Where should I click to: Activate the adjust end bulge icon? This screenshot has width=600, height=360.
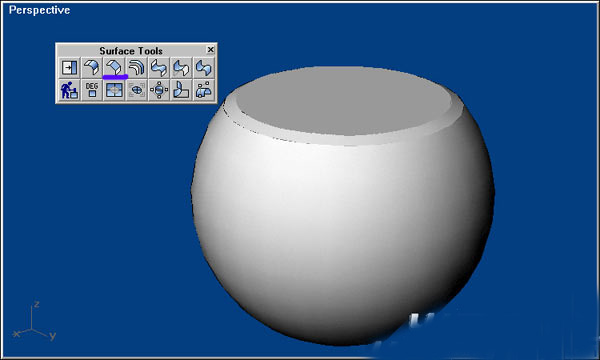click(x=204, y=90)
